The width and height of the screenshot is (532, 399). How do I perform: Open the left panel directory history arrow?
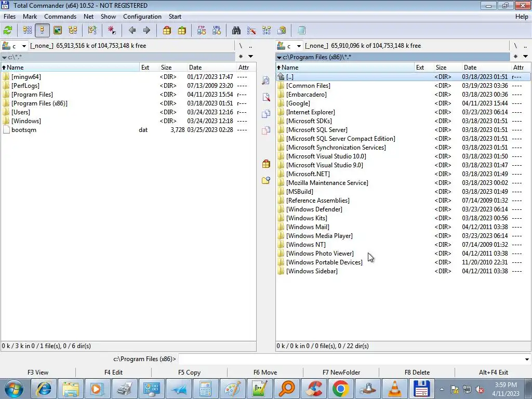tap(250, 57)
